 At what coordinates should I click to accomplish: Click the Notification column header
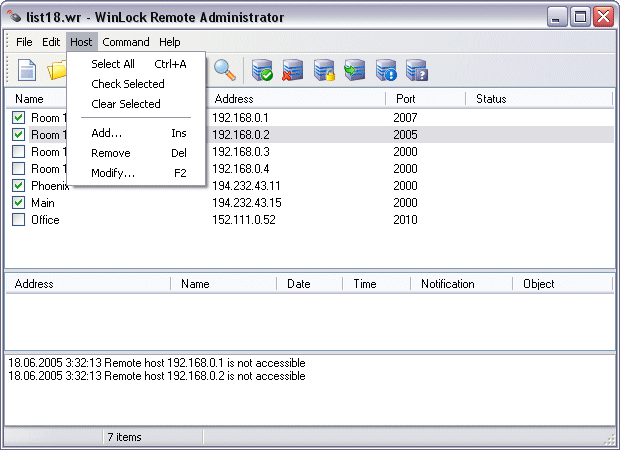coord(461,284)
